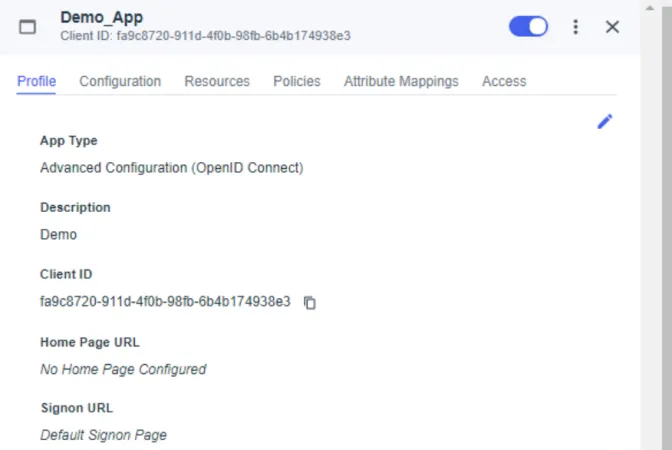The height and width of the screenshot is (450, 672).
Task: Toggle the Demo_App enabled switch
Action: coord(528,27)
